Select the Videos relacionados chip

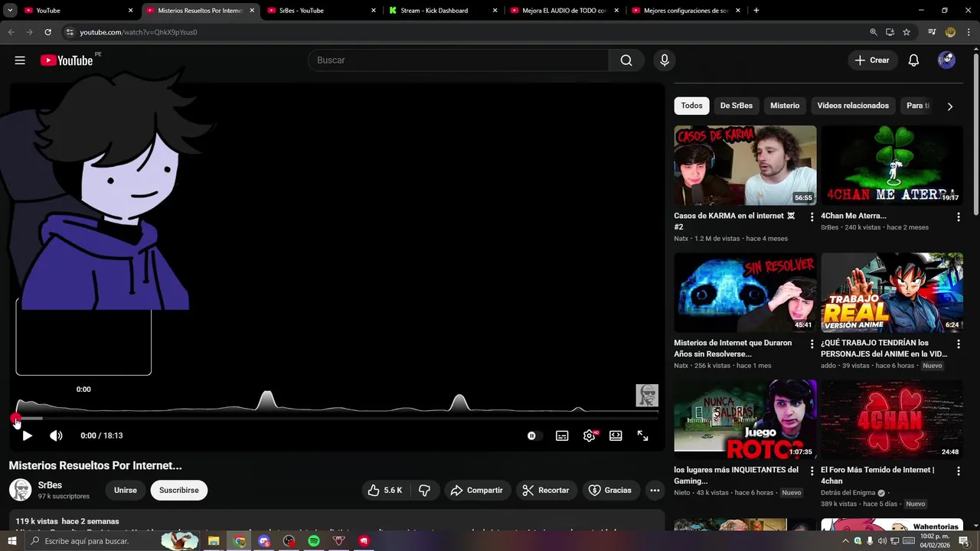point(853,106)
